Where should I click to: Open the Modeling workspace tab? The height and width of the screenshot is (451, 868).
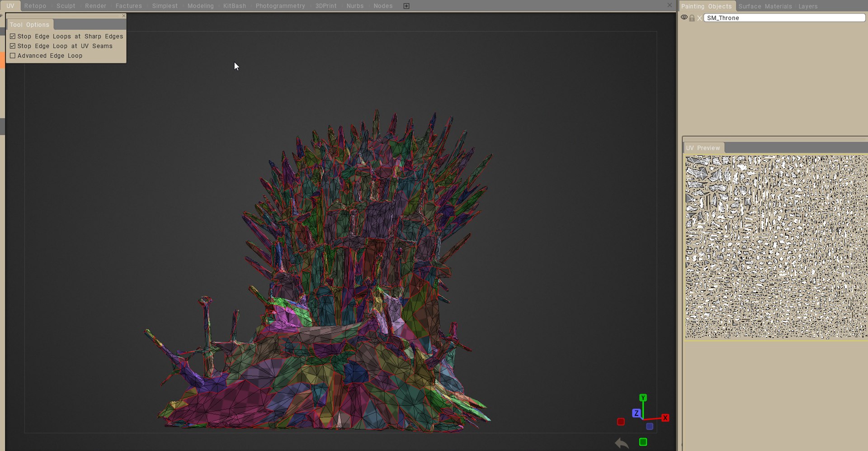coord(201,6)
